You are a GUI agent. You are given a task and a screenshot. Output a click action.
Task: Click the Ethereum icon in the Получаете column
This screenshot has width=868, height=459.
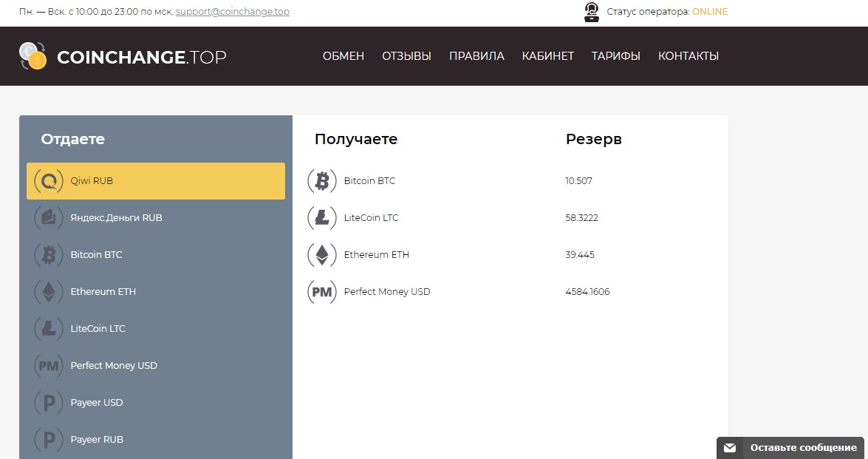coord(322,255)
